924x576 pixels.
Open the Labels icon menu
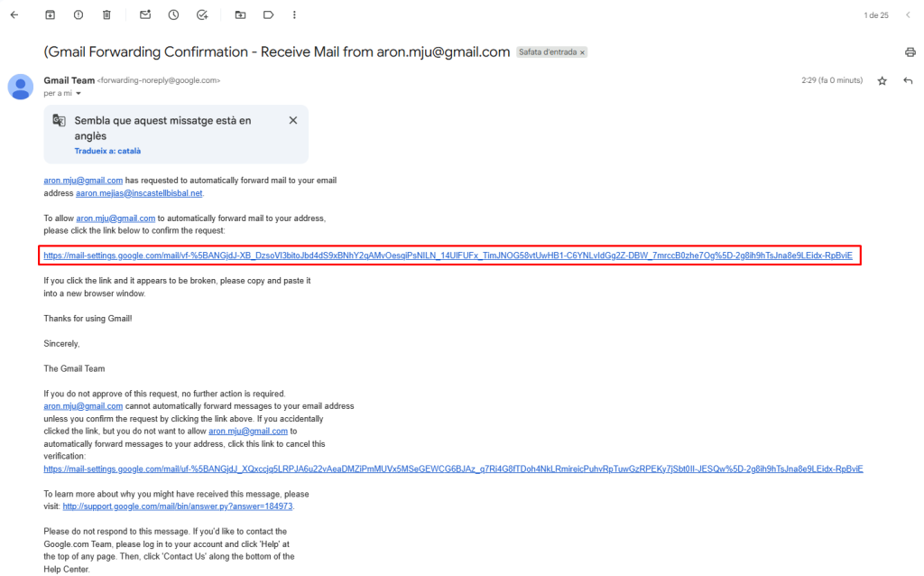click(x=268, y=15)
